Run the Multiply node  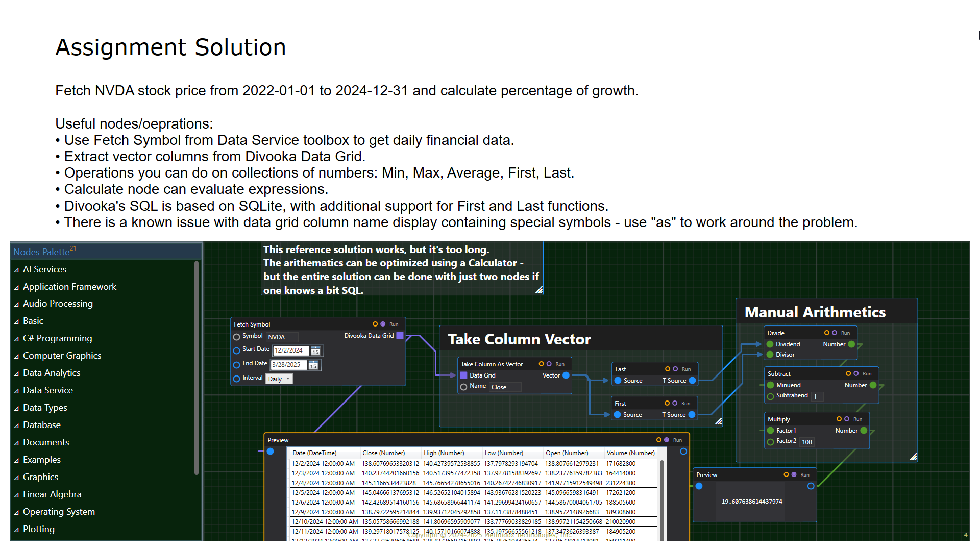point(857,419)
